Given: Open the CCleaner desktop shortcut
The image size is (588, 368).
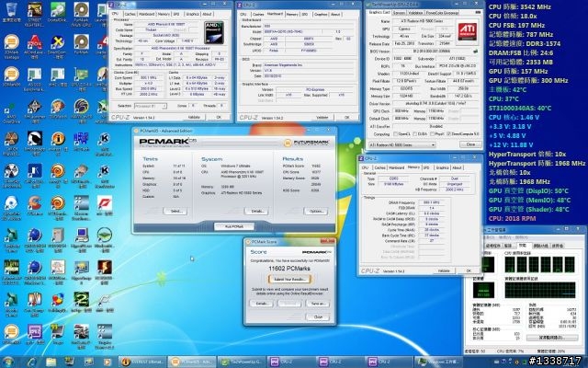Looking at the screenshot, I should point(35,206).
